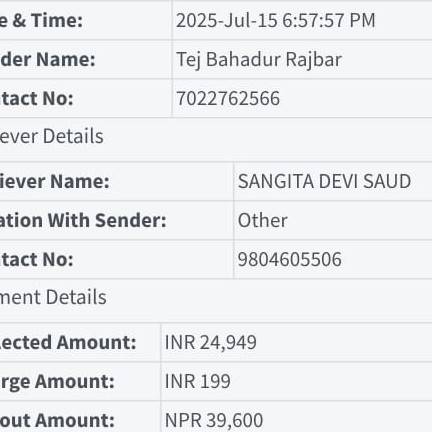Image resolution: width=432 pixels, height=432 pixels.
Task: Click the relation value Other
Action: pos(262,220)
